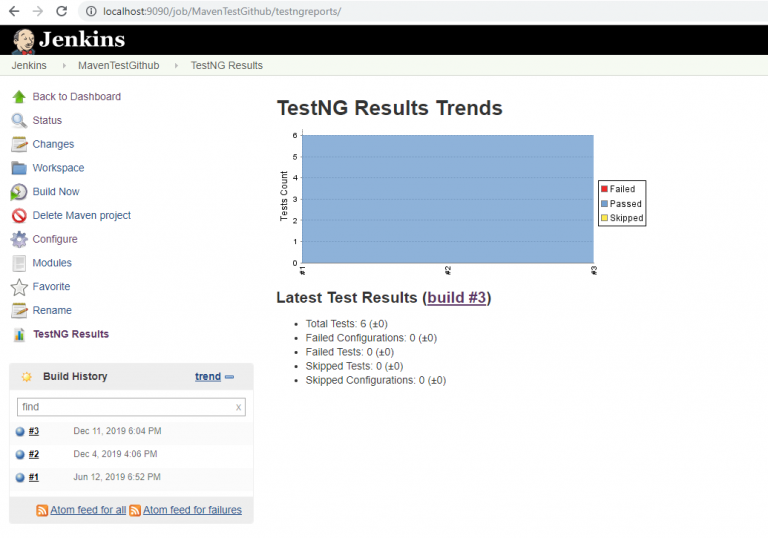Click the 'Failed Tests: 0 (±0)' line

click(x=350, y=352)
